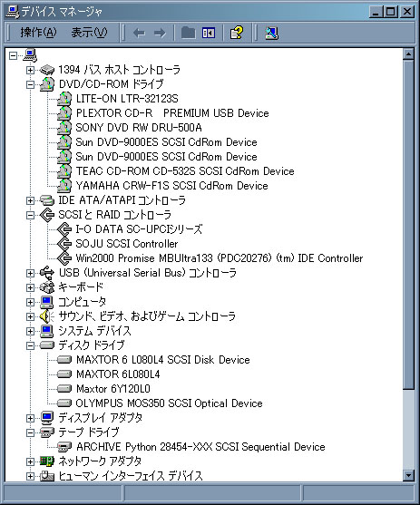Collapse the root computer node

[x=13, y=55]
